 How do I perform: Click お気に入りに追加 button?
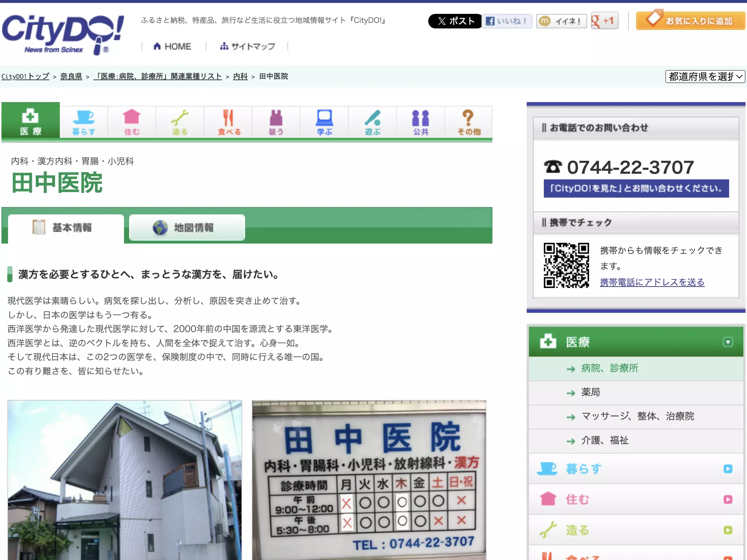690,20
